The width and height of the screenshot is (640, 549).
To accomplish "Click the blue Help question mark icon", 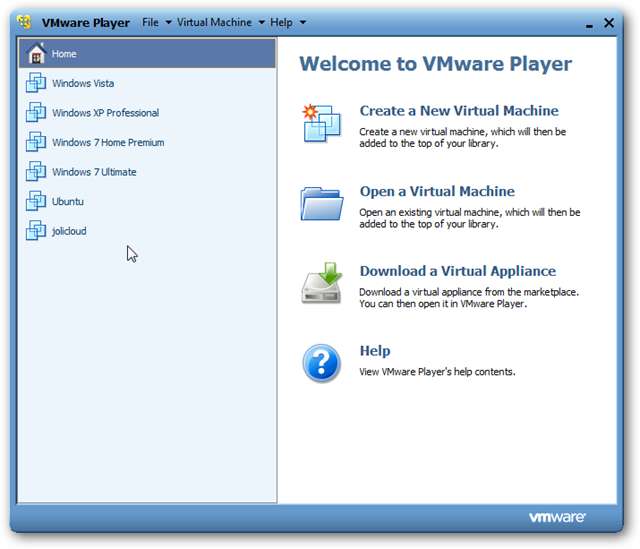I will point(322,363).
